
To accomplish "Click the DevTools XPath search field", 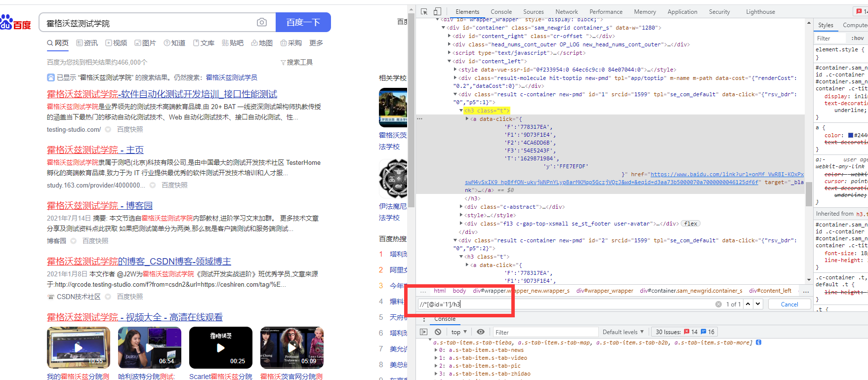I will click(x=566, y=304).
